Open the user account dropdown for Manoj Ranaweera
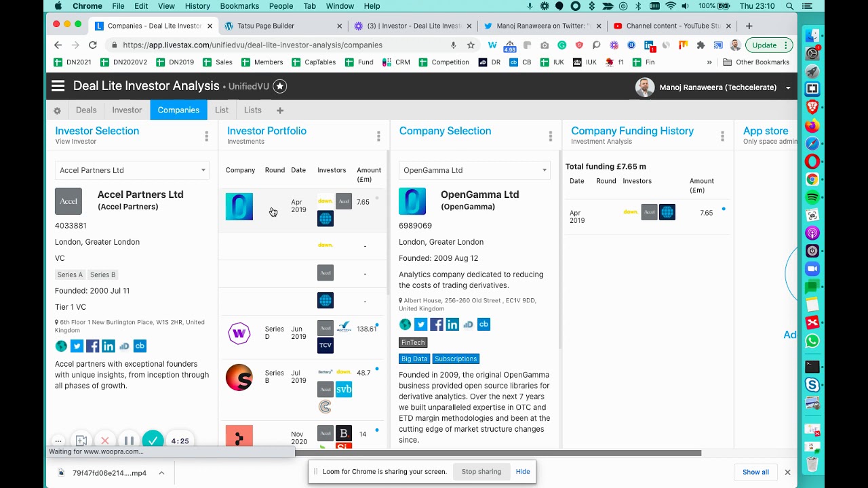Screen dimensions: 868x488 coord(788,87)
